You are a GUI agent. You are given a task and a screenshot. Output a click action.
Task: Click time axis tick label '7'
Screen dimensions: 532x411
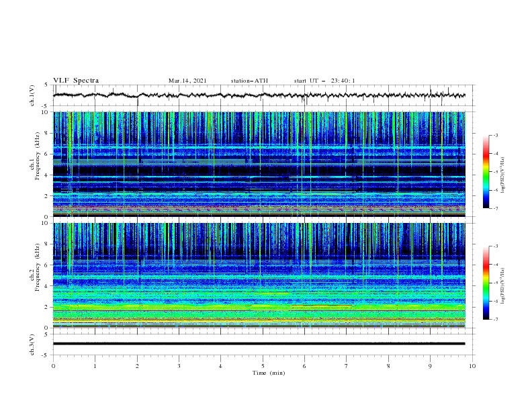pyautogui.click(x=347, y=366)
